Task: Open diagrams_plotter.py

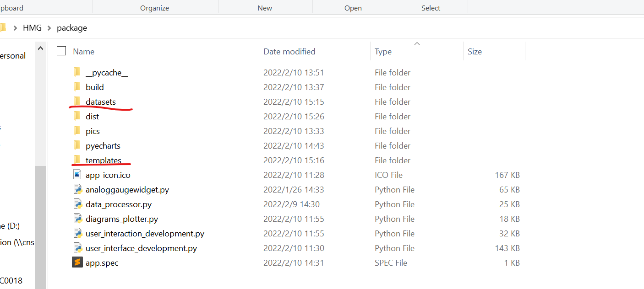Action: [x=121, y=219]
